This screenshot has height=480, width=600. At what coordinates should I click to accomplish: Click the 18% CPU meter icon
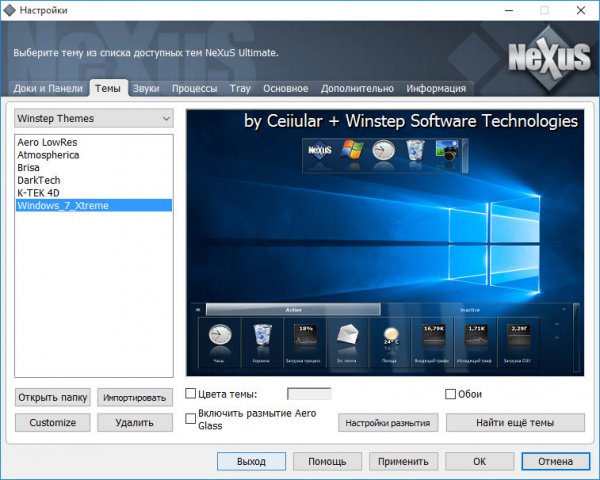tap(305, 336)
